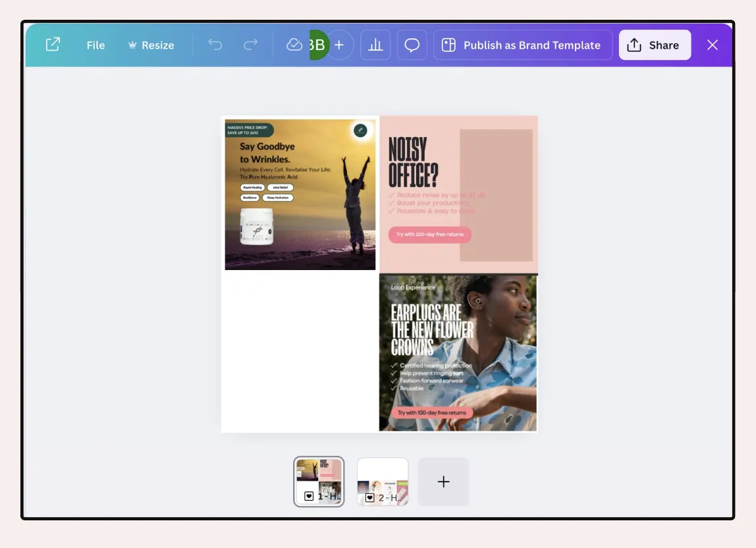The image size is (756, 548).
Task: Open the analytics bar chart icon
Action: [x=375, y=45]
